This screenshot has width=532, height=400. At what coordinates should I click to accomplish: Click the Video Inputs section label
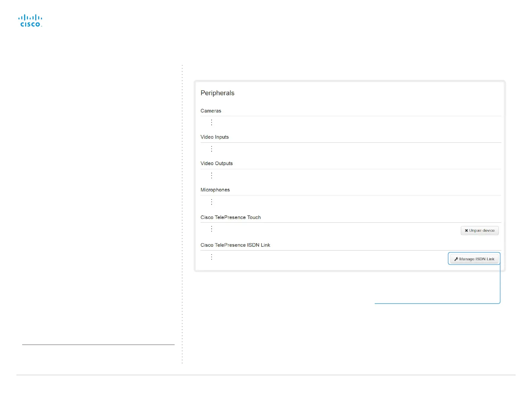tap(215, 137)
